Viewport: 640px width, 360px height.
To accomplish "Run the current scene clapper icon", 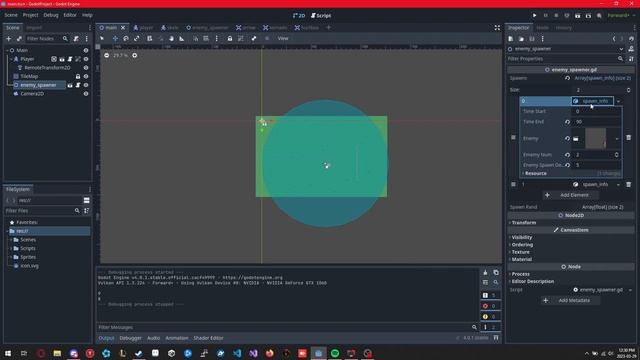I will point(578,16).
